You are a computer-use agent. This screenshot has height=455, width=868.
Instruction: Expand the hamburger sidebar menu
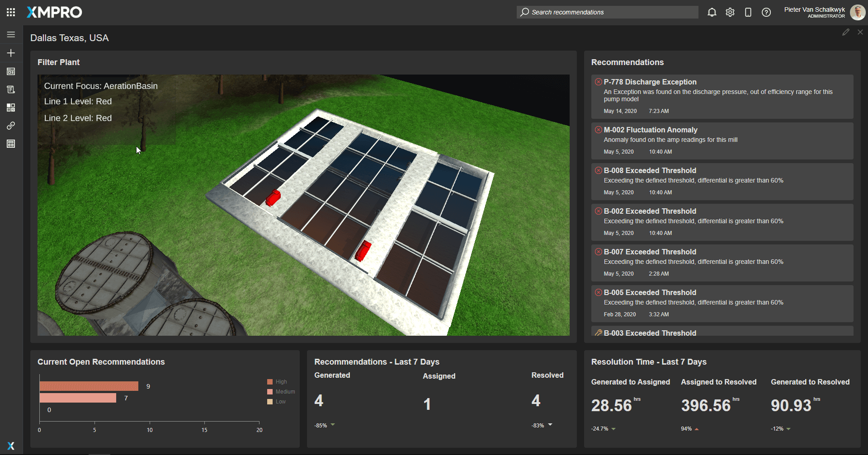(x=11, y=34)
